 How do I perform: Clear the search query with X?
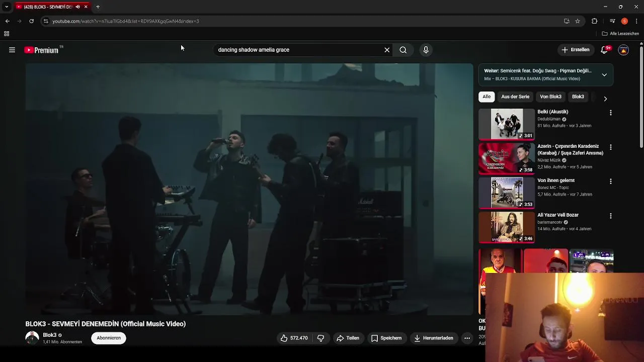387,50
